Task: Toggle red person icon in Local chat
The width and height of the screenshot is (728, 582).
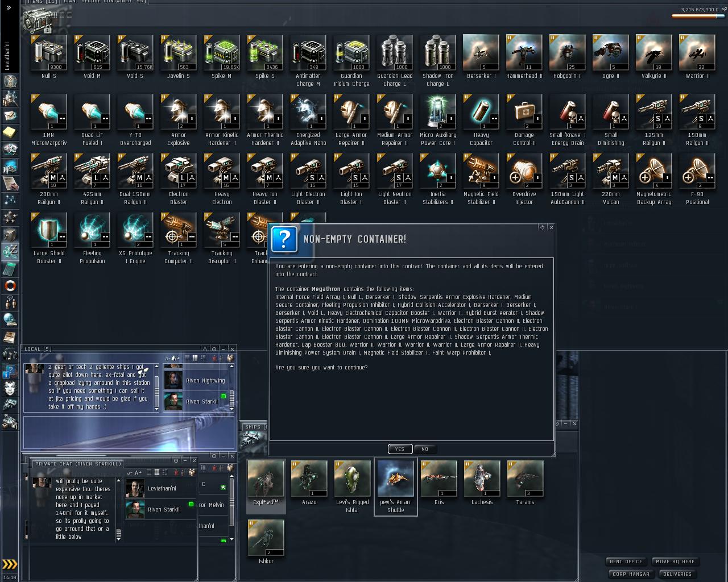Action: (x=214, y=358)
